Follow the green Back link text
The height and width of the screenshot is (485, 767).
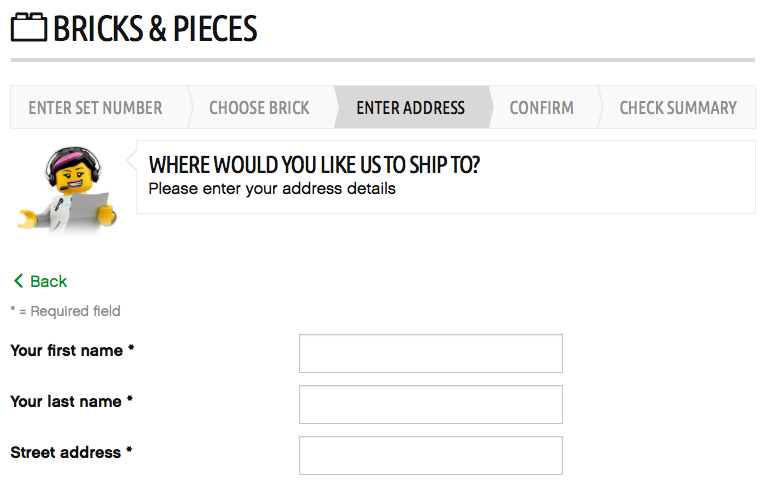tap(48, 281)
